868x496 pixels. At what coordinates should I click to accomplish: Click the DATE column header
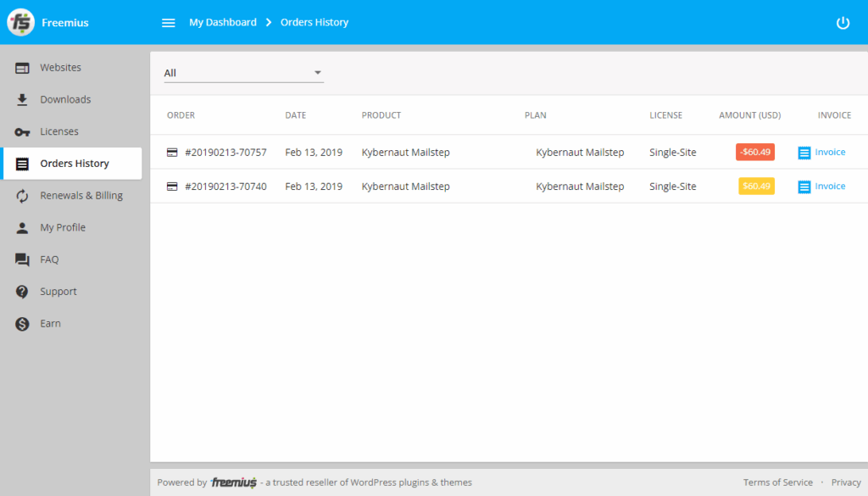(296, 115)
